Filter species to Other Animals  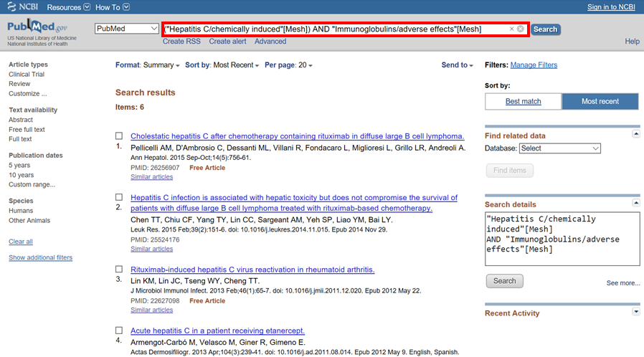click(x=29, y=221)
